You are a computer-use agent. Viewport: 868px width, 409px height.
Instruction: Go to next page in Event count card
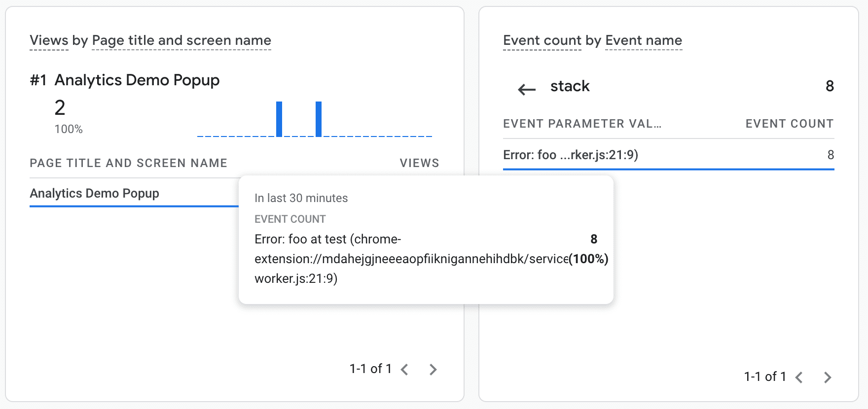(827, 377)
